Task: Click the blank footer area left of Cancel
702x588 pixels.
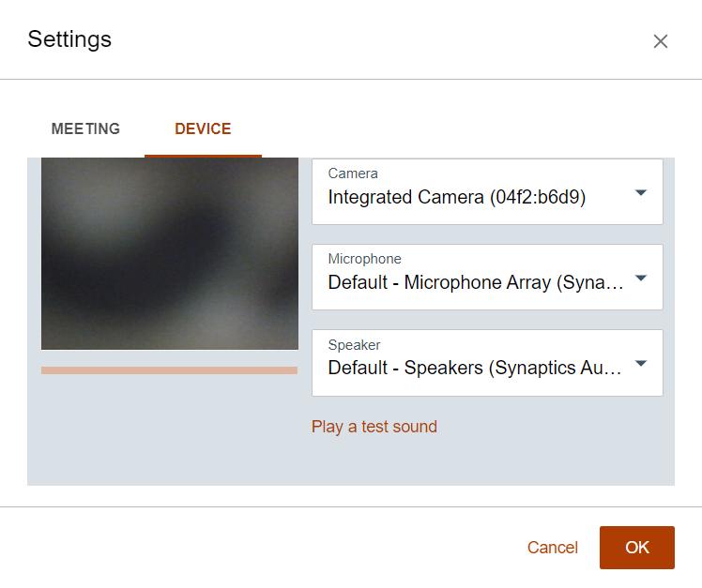Action: [x=263, y=548]
